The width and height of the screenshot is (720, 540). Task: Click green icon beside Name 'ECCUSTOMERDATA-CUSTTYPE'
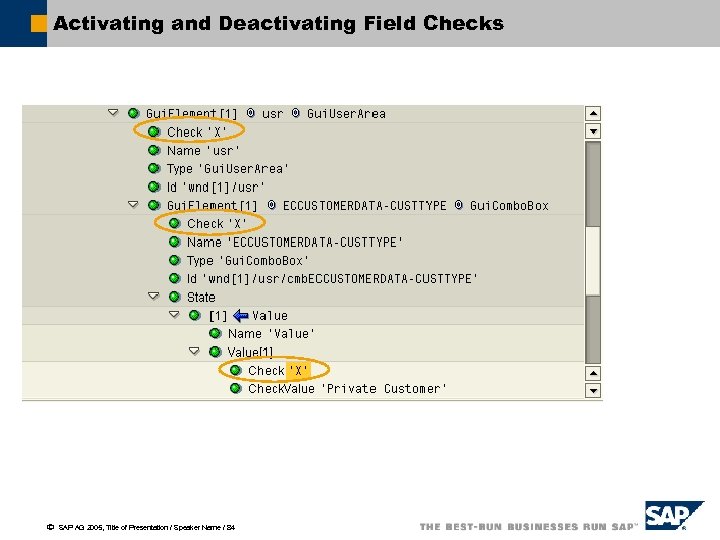[x=174, y=242]
